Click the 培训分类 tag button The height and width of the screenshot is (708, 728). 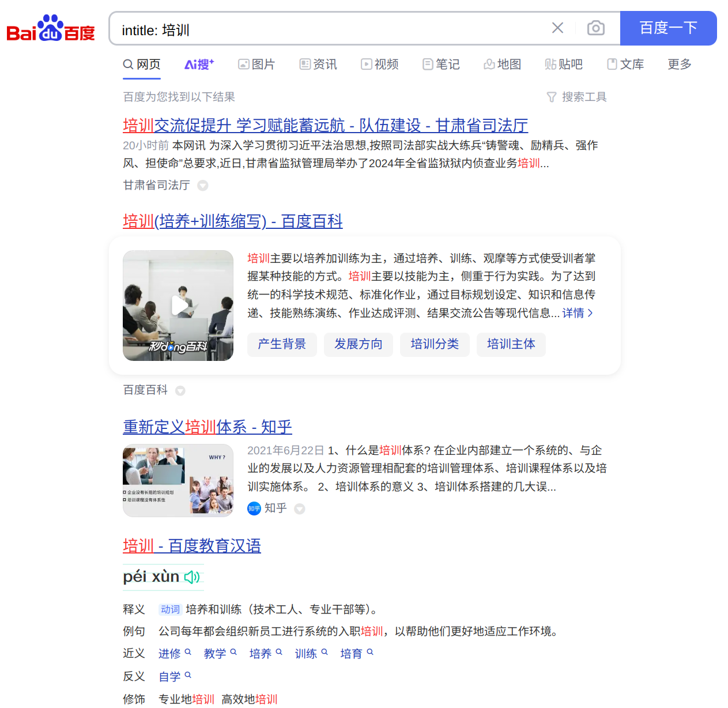click(x=435, y=344)
